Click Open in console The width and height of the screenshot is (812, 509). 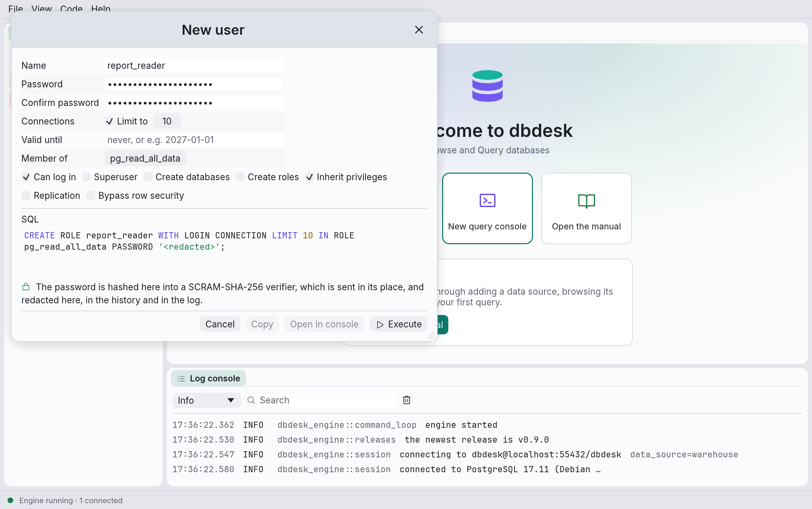[x=324, y=324]
